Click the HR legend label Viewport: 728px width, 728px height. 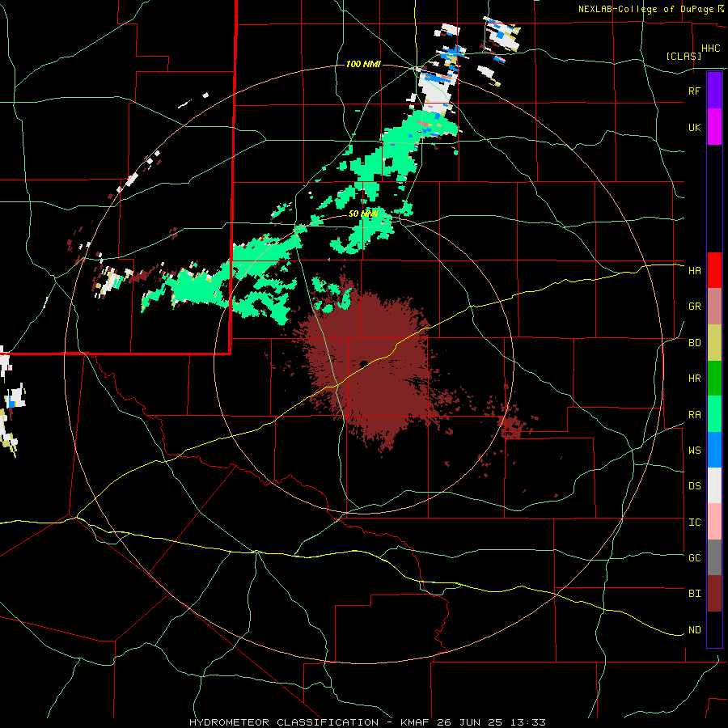[694, 379]
